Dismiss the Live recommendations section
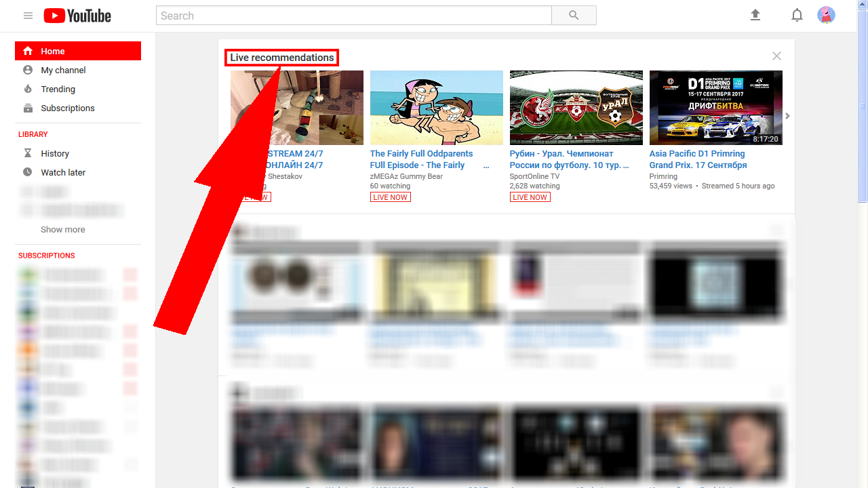 click(776, 56)
